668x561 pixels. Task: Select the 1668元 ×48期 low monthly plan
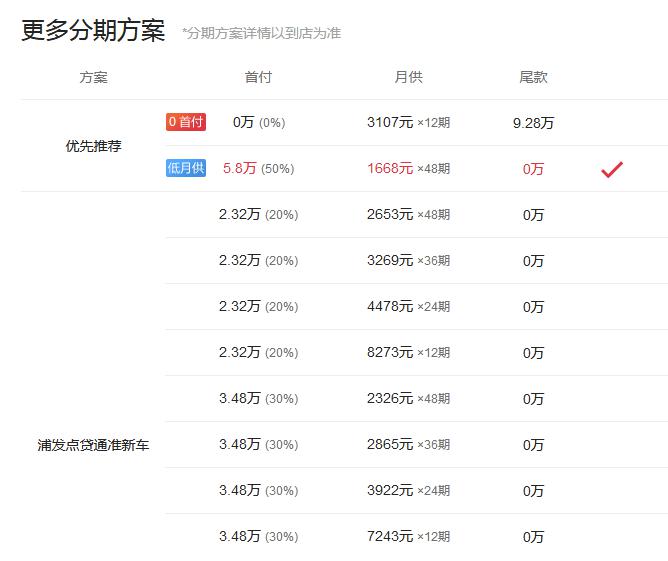pos(408,169)
